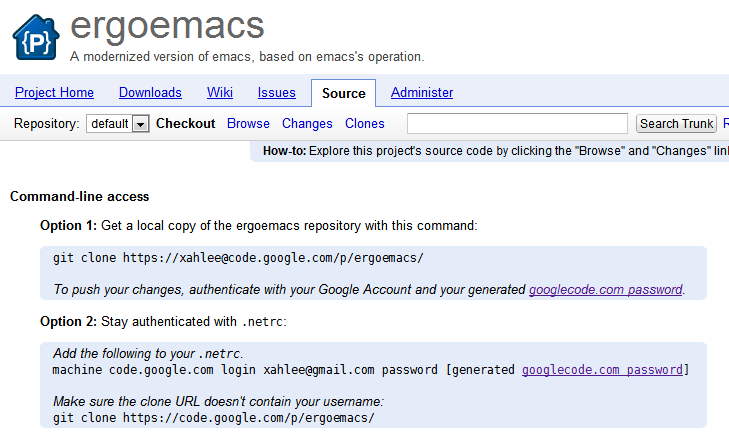
Task: Click the Google Code project house logo
Action: tap(36, 37)
